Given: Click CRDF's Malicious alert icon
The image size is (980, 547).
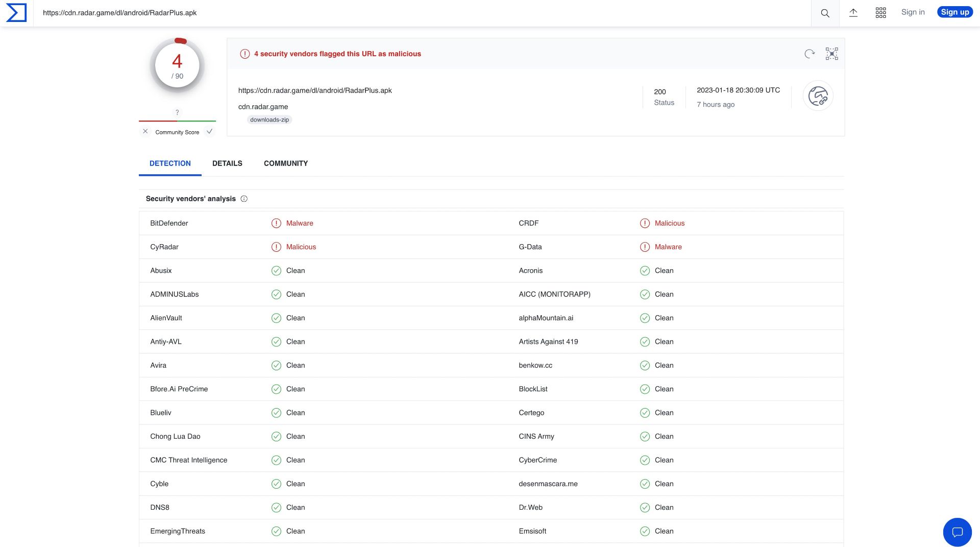Looking at the screenshot, I should pos(645,223).
